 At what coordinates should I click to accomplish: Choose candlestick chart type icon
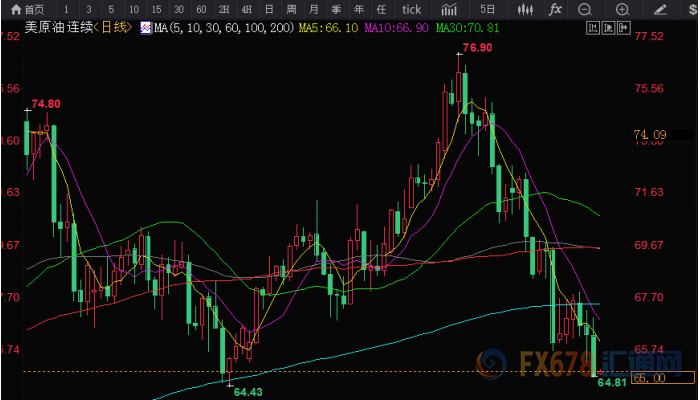coord(525,8)
